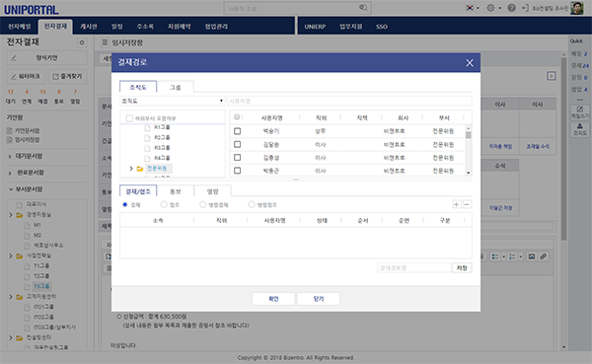Click the editor link icon
592x364 pixels.
point(543,256)
